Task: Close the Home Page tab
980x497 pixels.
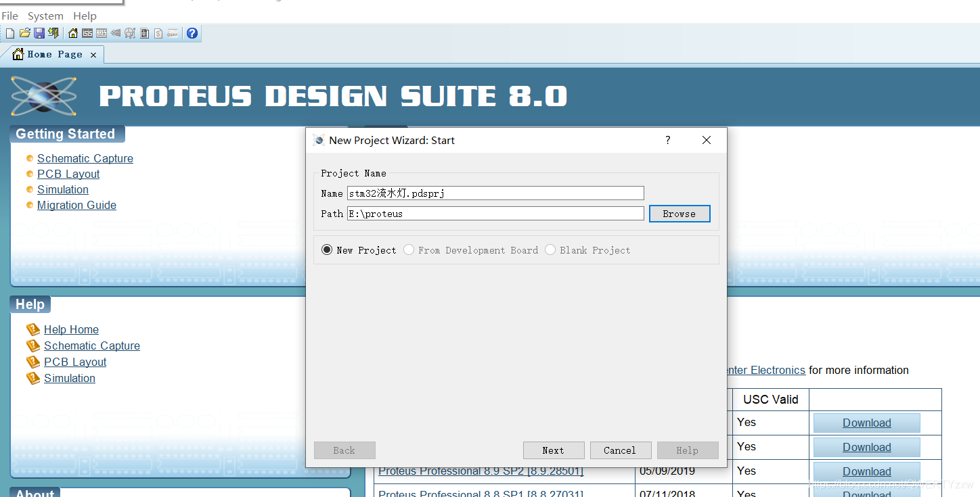Action: tap(93, 55)
